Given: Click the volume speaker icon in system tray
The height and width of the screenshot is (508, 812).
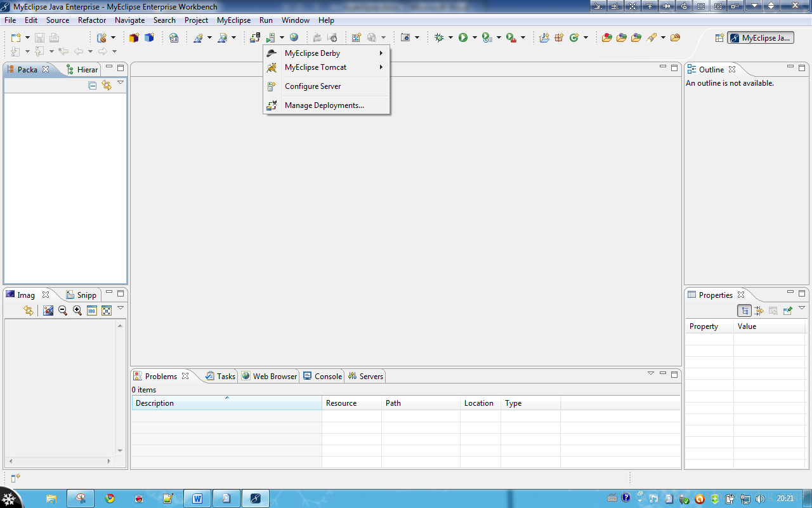Looking at the screenshot, I should 759,499.
